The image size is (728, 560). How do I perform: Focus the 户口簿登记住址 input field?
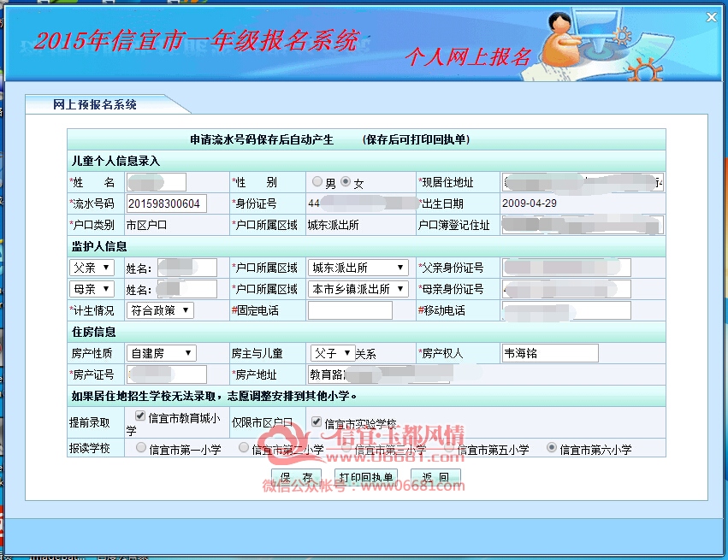[583, 225]
